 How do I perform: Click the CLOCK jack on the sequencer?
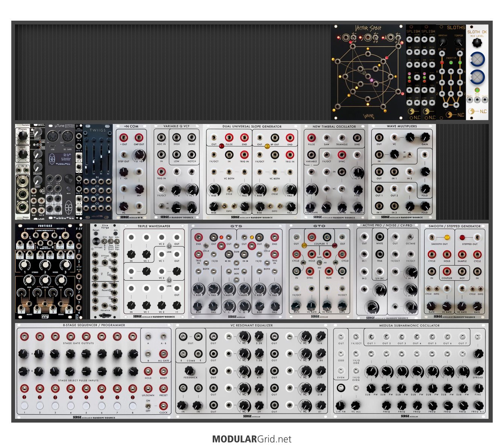(x=163, y=405)
